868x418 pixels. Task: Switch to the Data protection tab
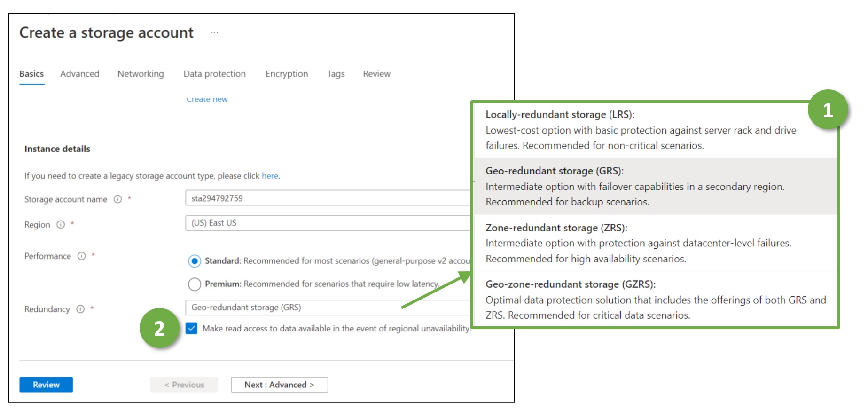click(x=214, y=74)
